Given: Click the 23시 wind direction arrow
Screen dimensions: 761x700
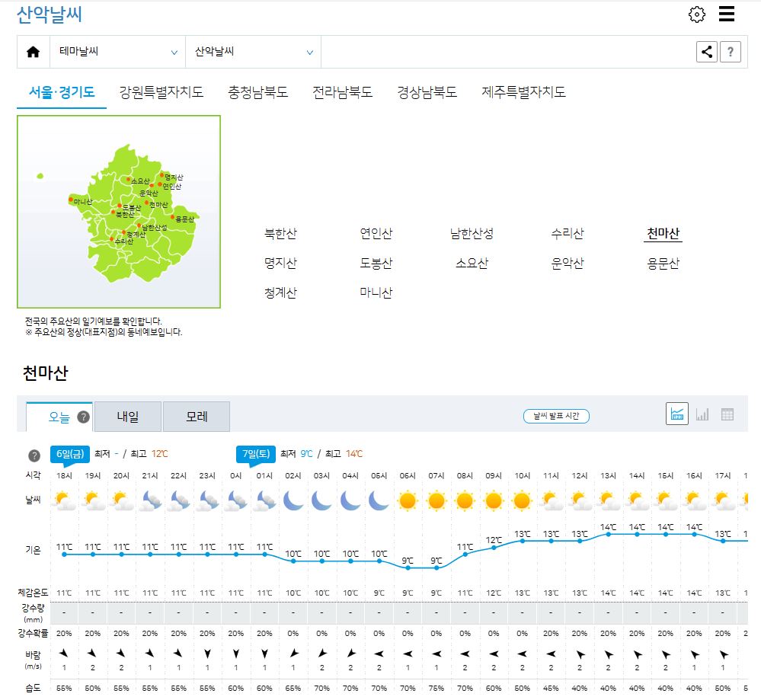Looking at the screenshot, I should [207, 654].
